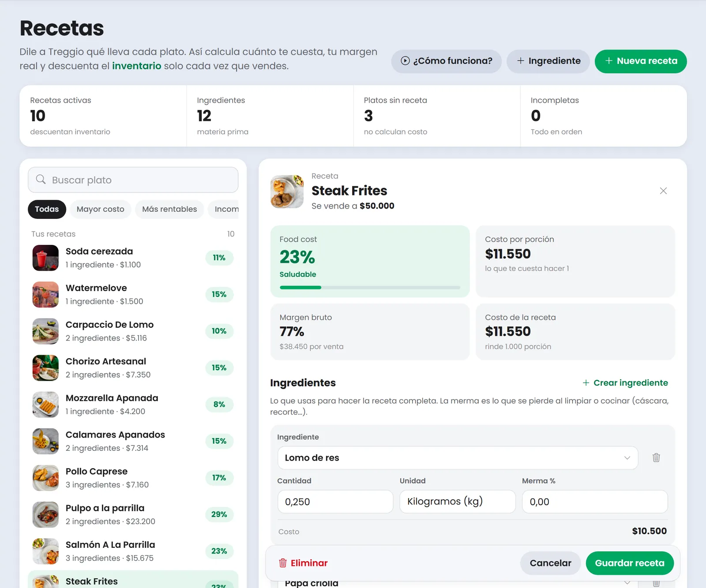
Task: Open the Calamares Apanados thumbnail
Action: click(x=45, y=441)
